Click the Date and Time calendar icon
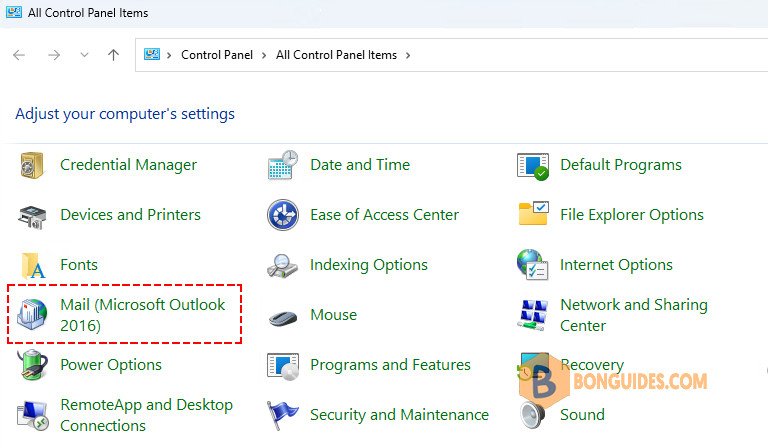This screenshot has width=768, height=446. (x=283, y=165)
